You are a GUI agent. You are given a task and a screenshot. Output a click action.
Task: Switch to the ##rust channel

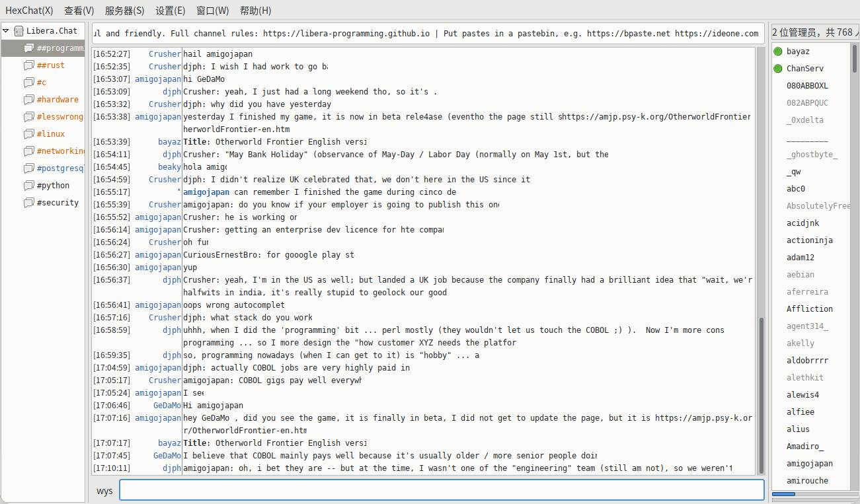click(51, 65)
